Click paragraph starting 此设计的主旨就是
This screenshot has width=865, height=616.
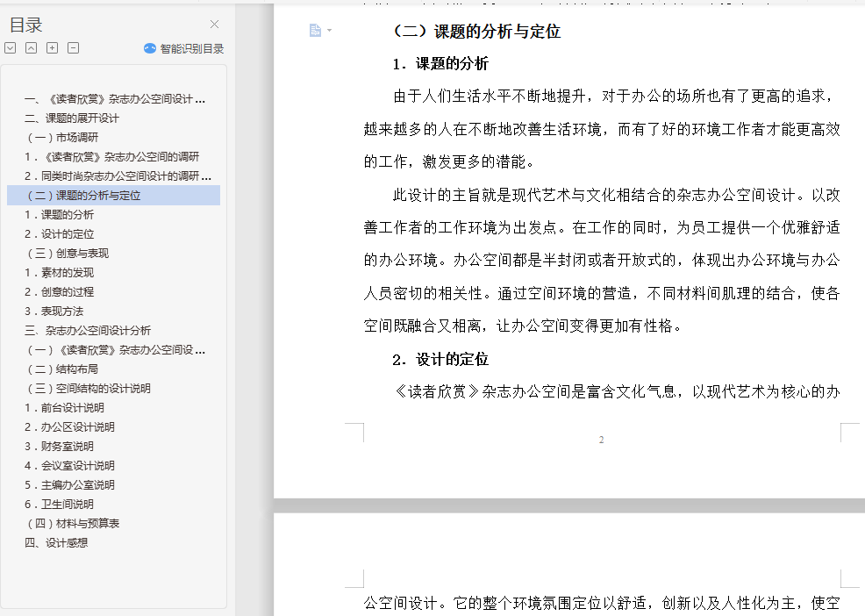point(601,261)
